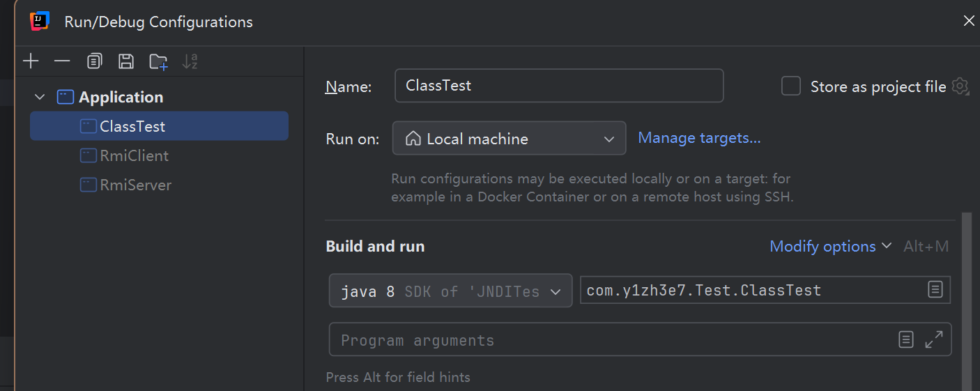Collapse the Application tree node
The height and width of the screenshot is (391, 980).
(x=40, y=97)
